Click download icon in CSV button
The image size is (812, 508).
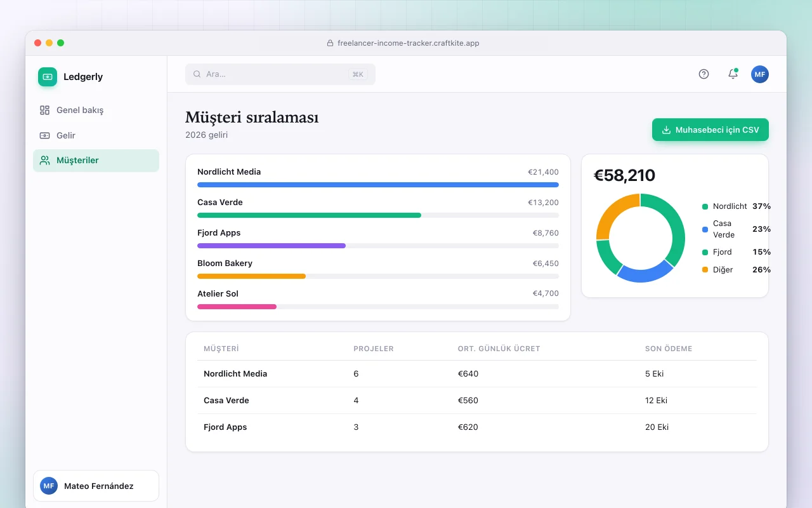click(666, 130)
